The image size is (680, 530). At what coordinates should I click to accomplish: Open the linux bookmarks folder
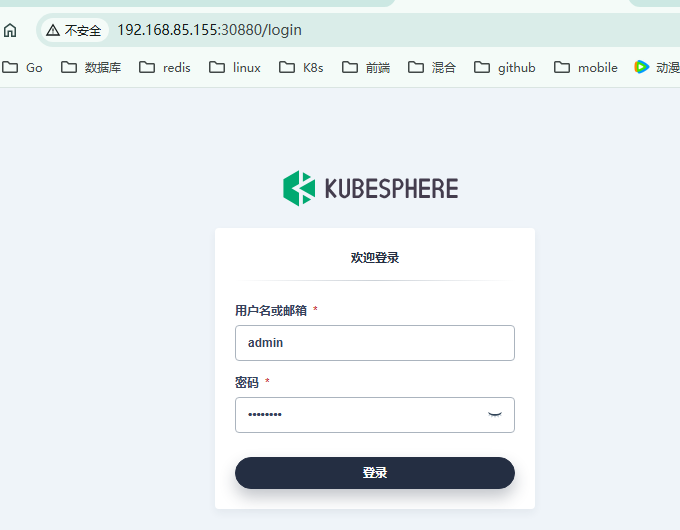click(235, 68)
